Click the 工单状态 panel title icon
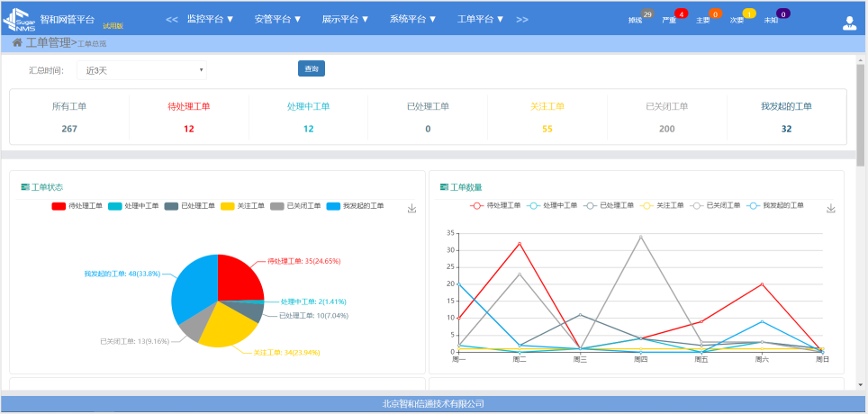The height and width of the screenshot is (414, 868). click(x=25, y=187)
